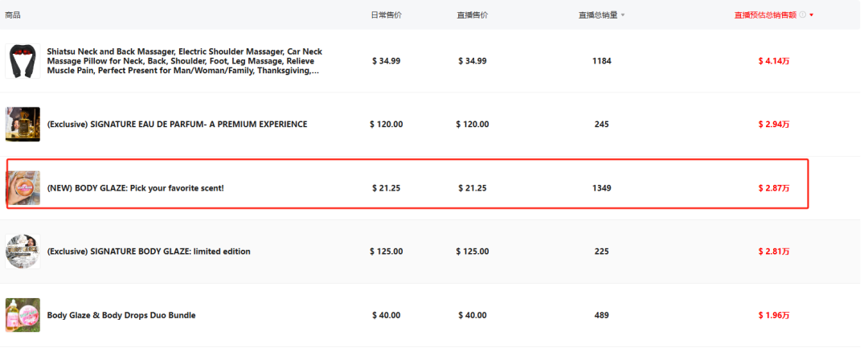Image resolution: width=868 pixels, height=352 pixels.
Task: Open SIGNATURE BODY GLAZE limited edition thumbnail
Action: 23,252
